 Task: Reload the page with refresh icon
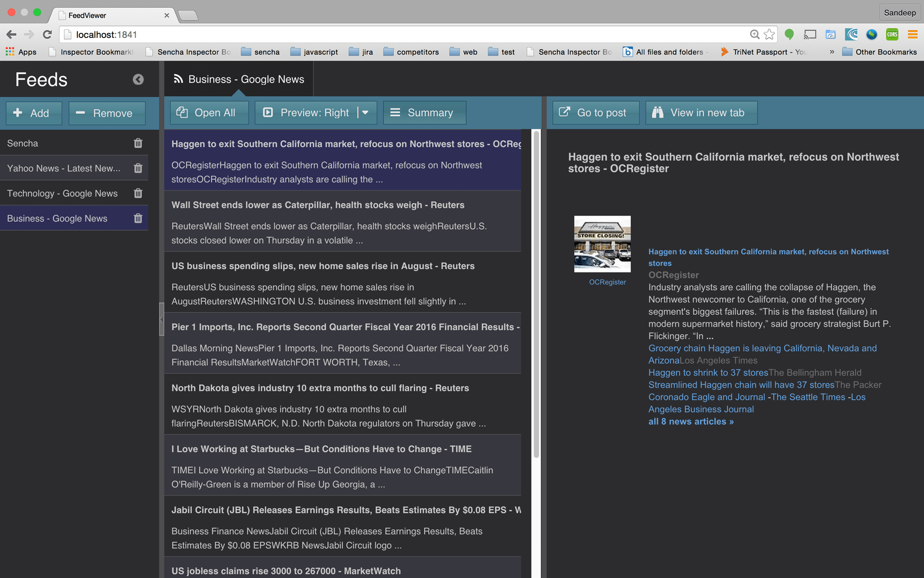point(47,34)
